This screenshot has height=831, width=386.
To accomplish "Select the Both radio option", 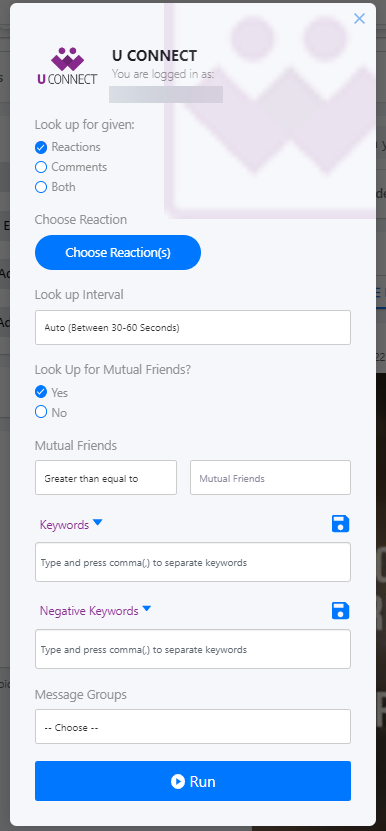I will pyautogui.click(x=41, y=187).
